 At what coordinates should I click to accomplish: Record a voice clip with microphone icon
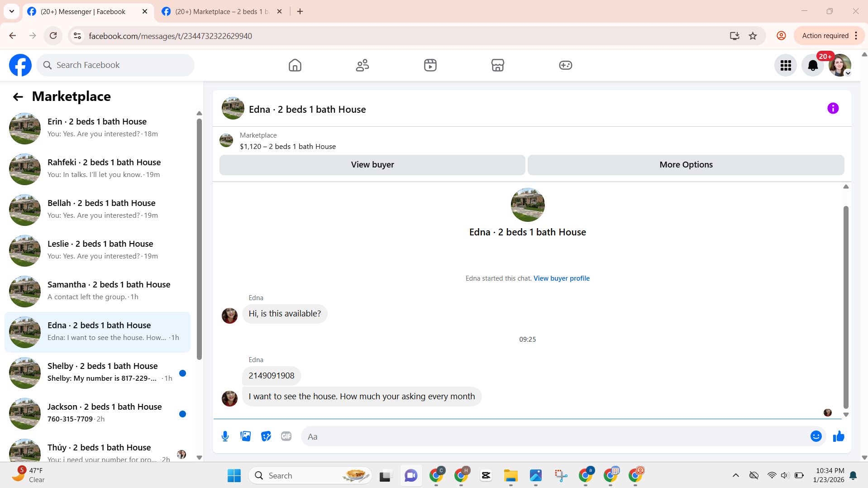(x=225, y=436)
